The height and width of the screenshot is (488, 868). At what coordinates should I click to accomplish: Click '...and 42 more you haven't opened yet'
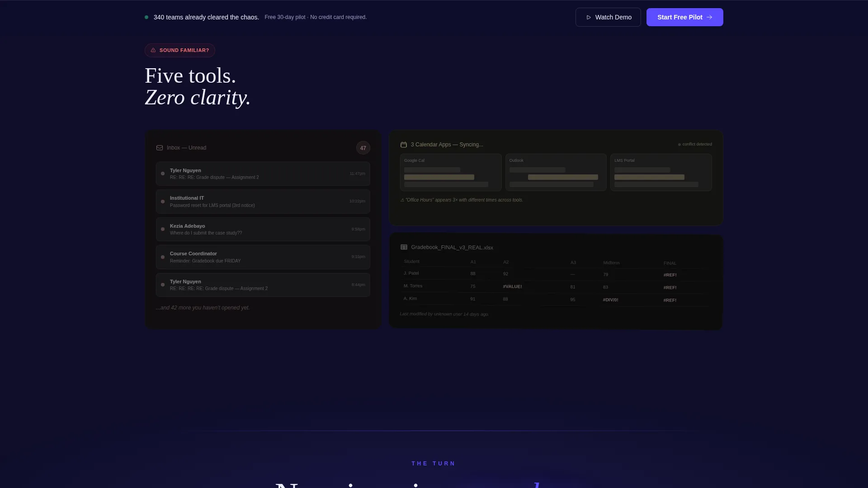pos(203,308)
